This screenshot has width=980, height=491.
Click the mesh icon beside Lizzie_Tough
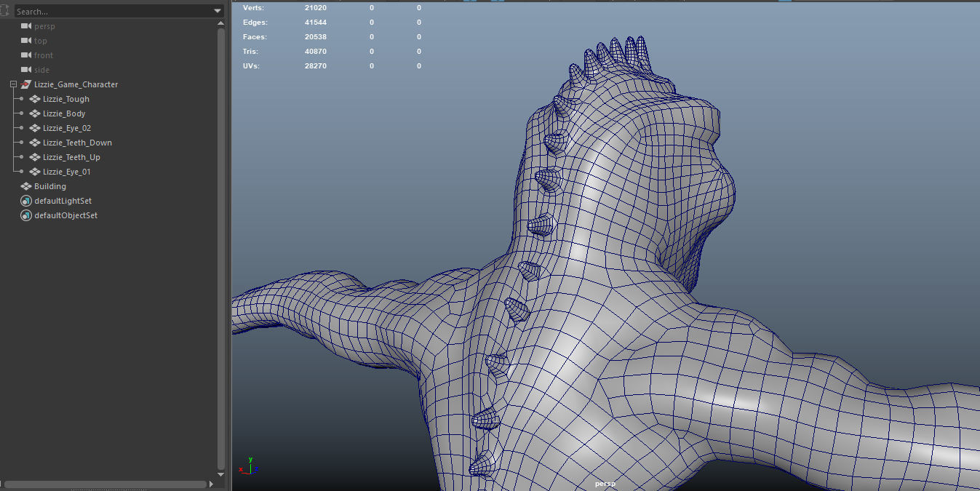tap(35, 99)
